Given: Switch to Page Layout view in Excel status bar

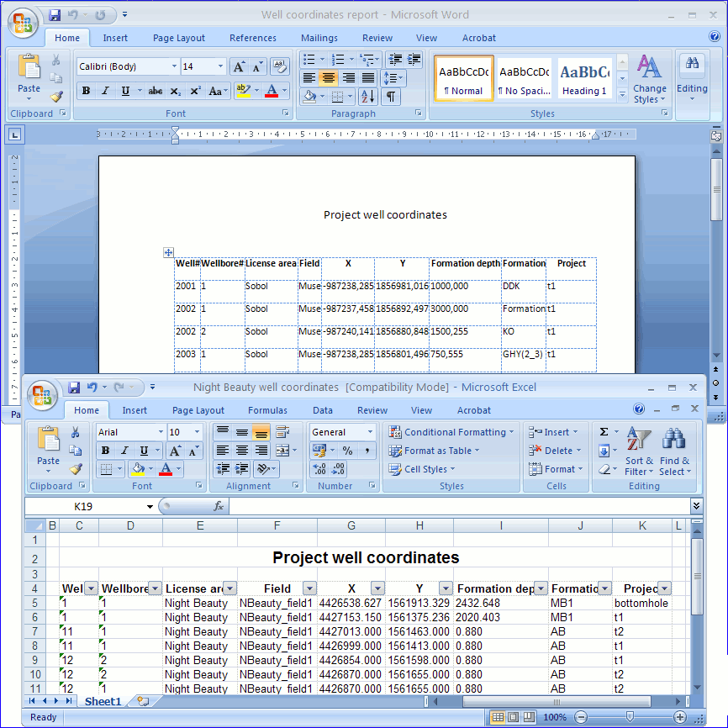Looking at the screenshot, I should coord(513,717).
